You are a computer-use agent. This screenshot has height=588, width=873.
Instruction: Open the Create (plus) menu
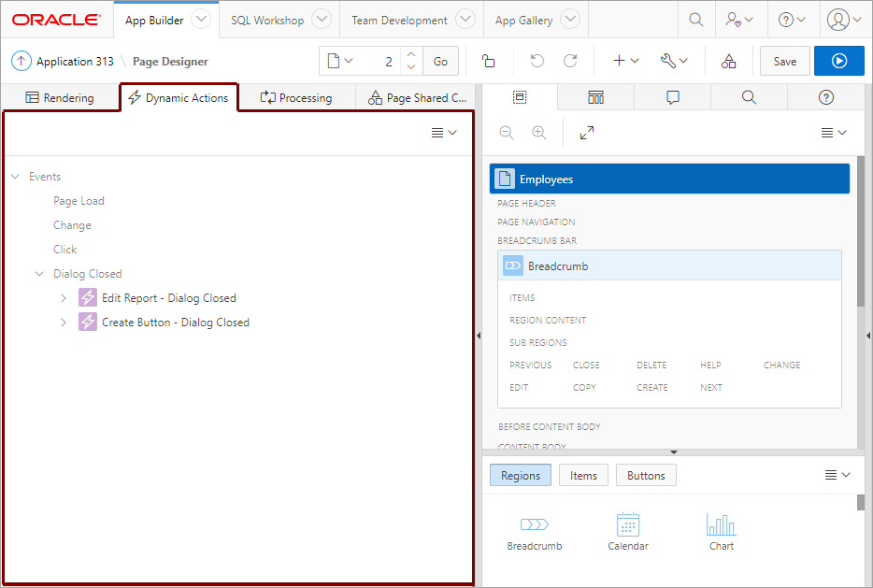point(626,61)
